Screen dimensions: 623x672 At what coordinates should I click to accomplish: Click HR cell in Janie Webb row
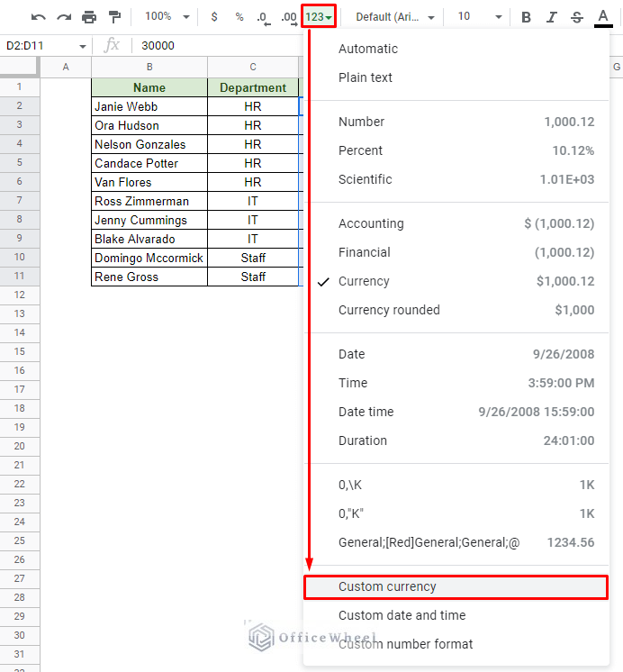[253, 106]
